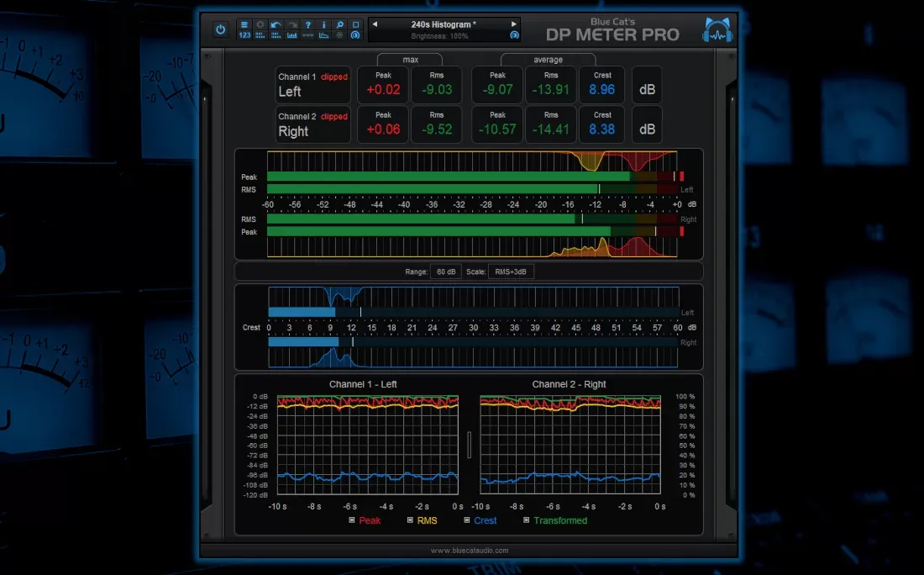Viewport: 924px width, 575px height.
Task: Click max Rms value -9.03
Action: tap(437, 90)
